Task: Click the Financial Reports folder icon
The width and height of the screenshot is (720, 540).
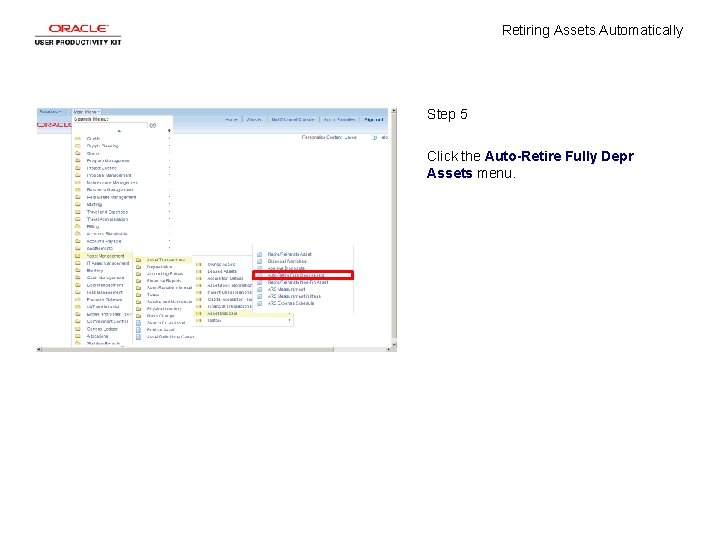Action: [138, 281]
